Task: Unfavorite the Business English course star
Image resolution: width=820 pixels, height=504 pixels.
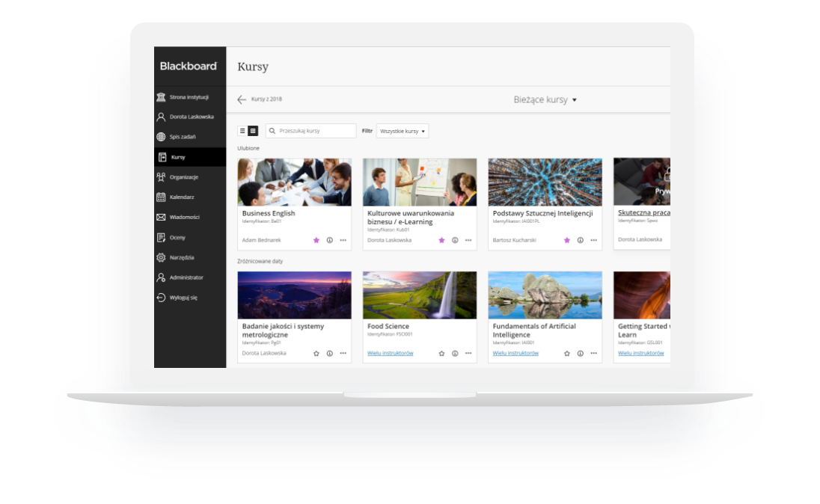Action: 316,240
